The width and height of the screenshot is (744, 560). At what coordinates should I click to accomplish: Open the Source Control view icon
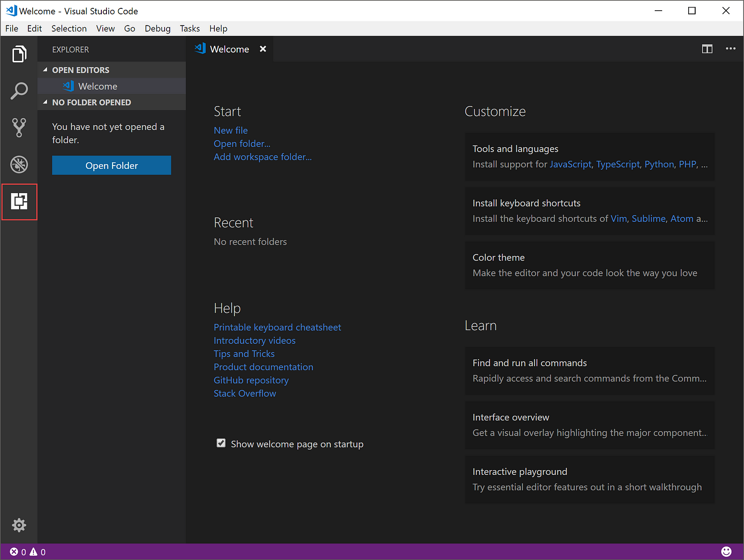coord(19,127)
